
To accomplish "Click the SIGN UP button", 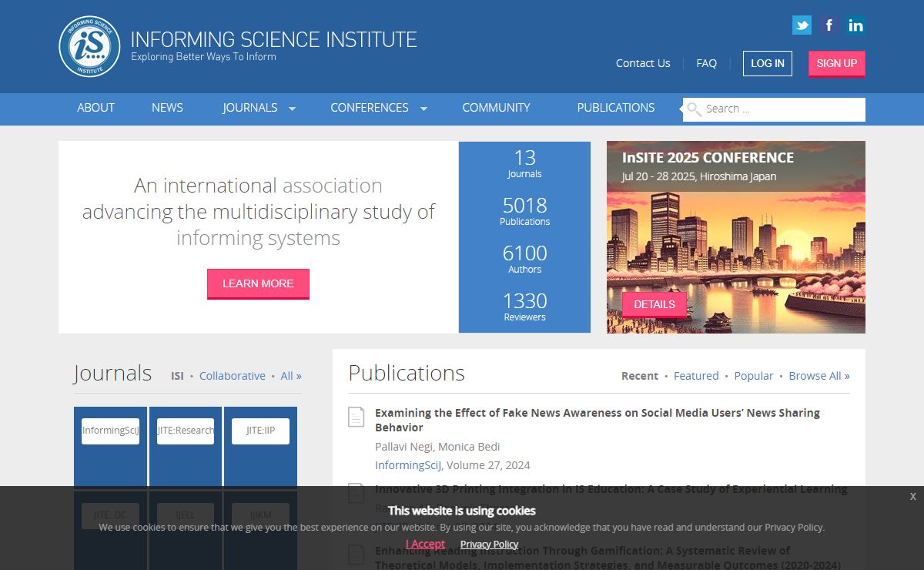I will tap(837, 64).
